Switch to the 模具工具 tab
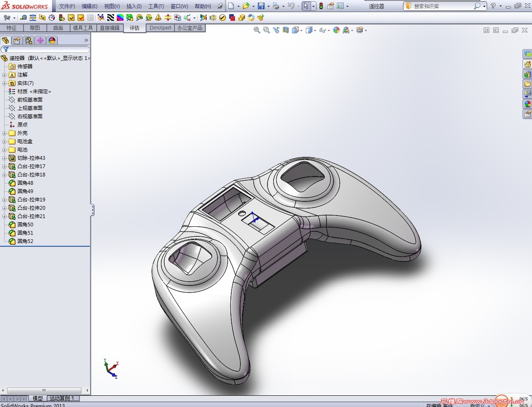The image size is (532, 407). 83,28
